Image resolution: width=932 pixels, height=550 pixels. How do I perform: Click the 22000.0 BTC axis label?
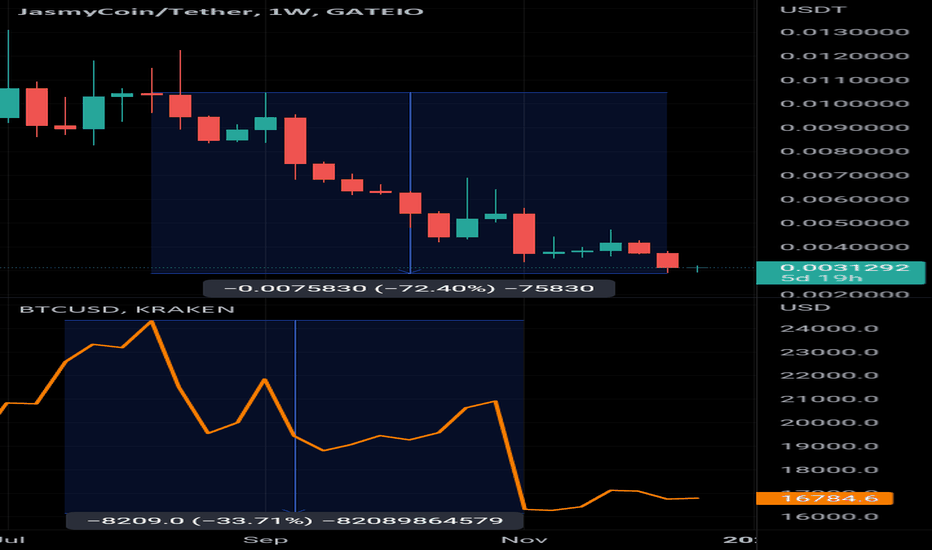coord(829,375)
